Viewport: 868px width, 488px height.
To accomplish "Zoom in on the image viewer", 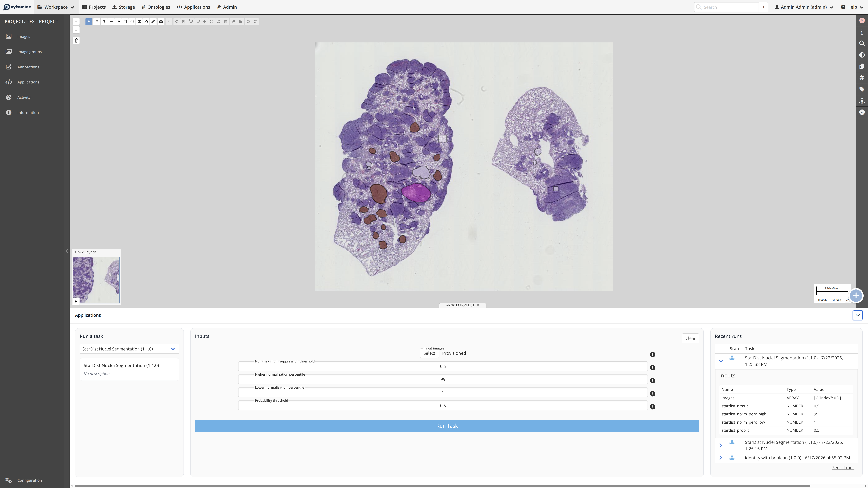I will click(x=76, y=22).
